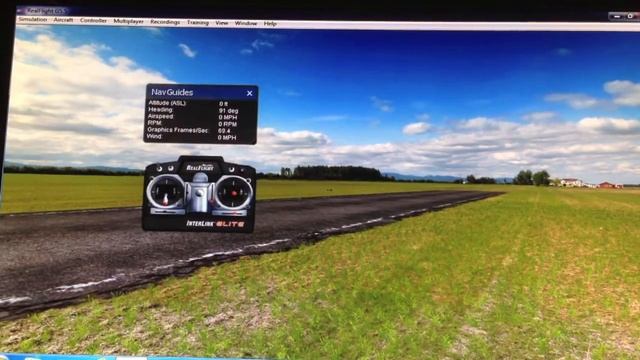Viewport: 640px width, 360px height.
Task: Click the right trim slider below right stick
Action: click(230, 213)
